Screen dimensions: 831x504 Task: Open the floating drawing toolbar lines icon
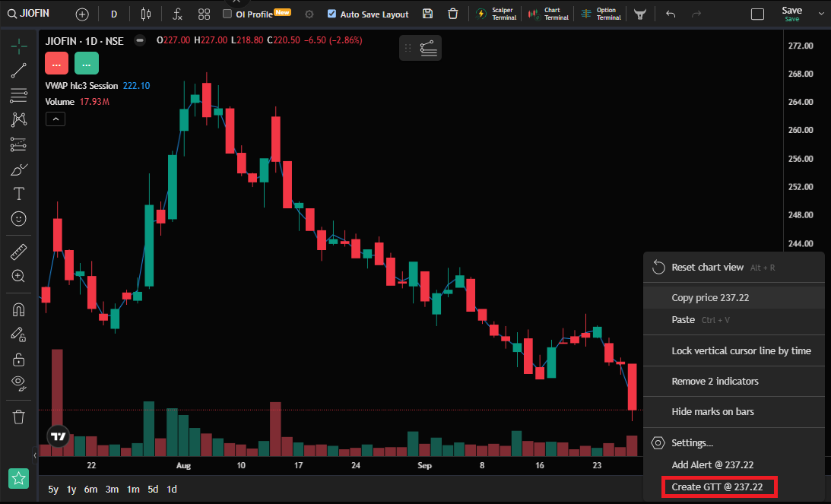[x=428, y=48]
